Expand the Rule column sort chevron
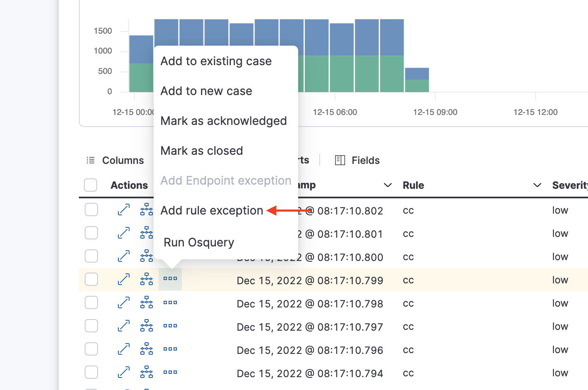Screen dimensions: 588x390 [x=537, y=185]
